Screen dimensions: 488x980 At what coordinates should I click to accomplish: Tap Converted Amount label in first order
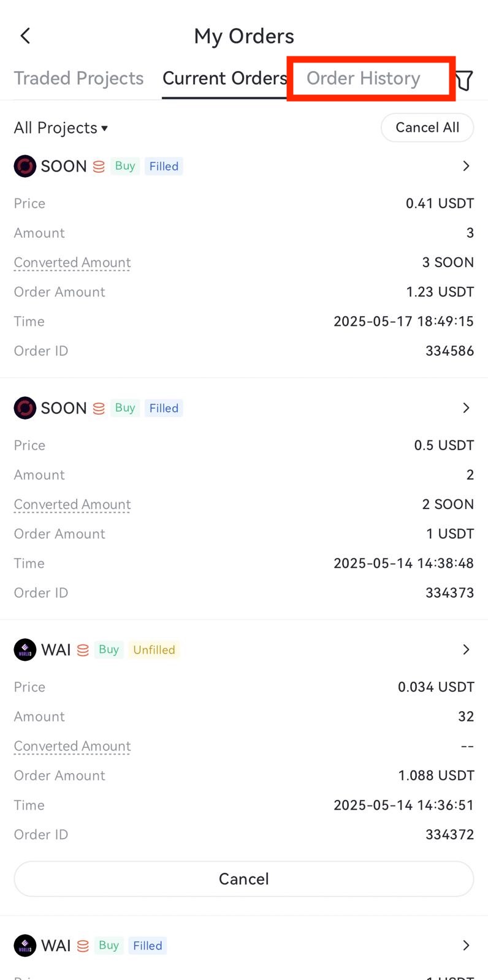coord(72,263)
